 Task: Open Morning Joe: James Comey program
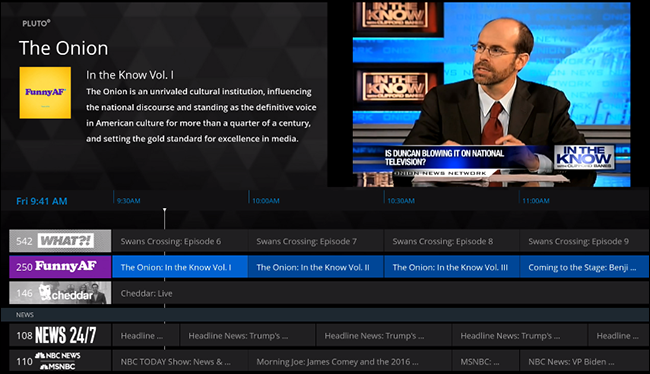coord(349,361)
